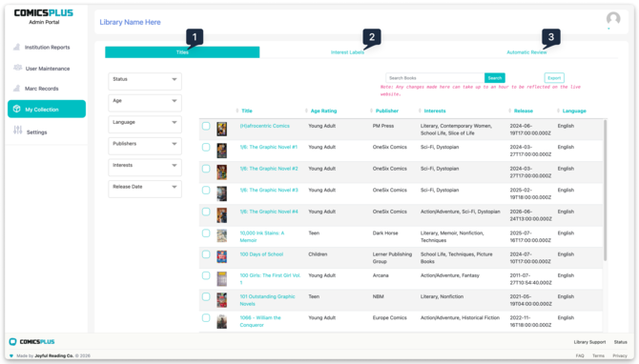Expand the Language filter dropdown
This screenshot has width=639, height=364.
coord(145,124)
